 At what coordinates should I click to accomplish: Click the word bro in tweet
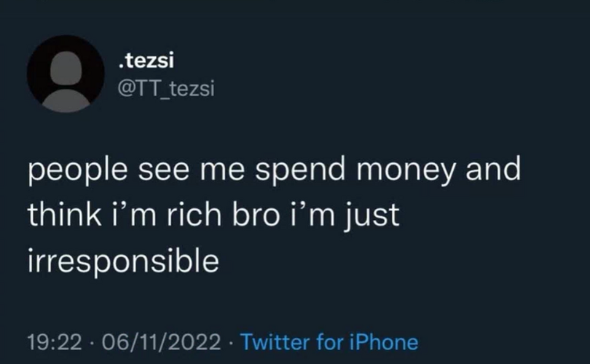[x=256, y=215]
